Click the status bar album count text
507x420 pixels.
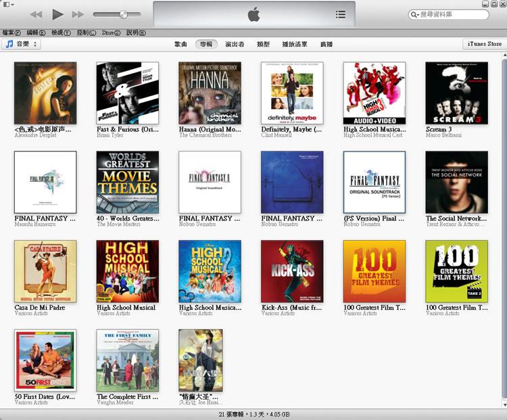(254, 414)
